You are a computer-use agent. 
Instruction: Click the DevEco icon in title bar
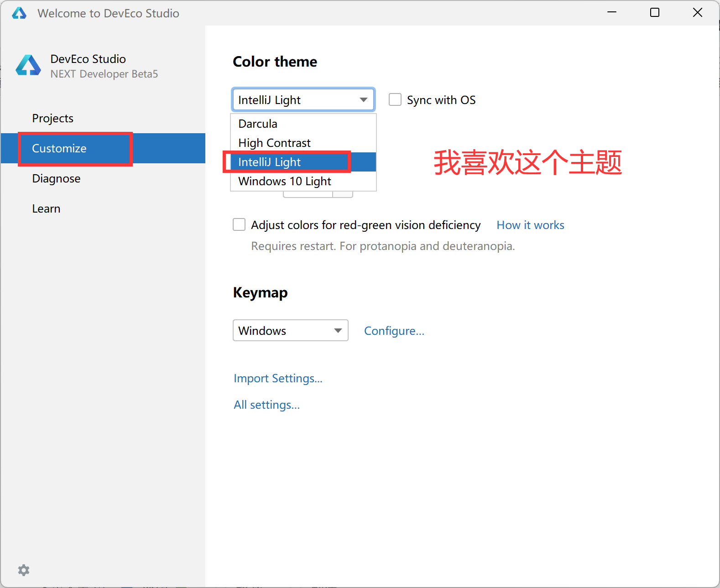(x=19, y=13)
